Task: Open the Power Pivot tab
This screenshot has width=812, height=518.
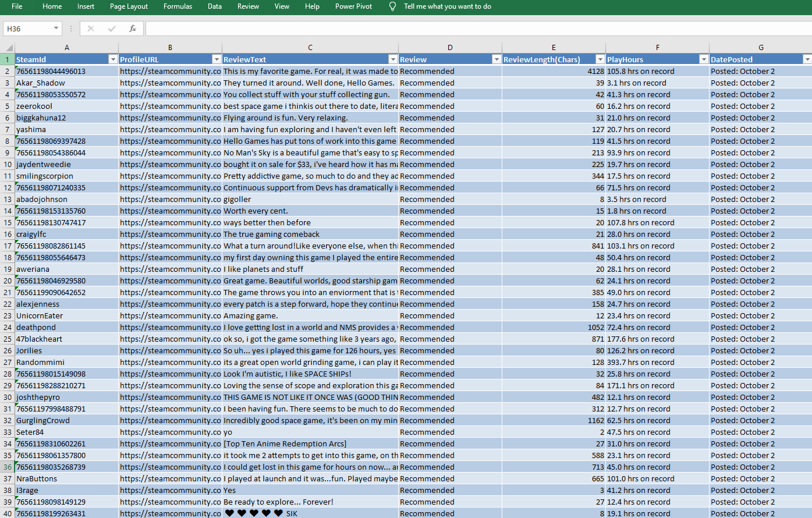Action: (353, 6)
